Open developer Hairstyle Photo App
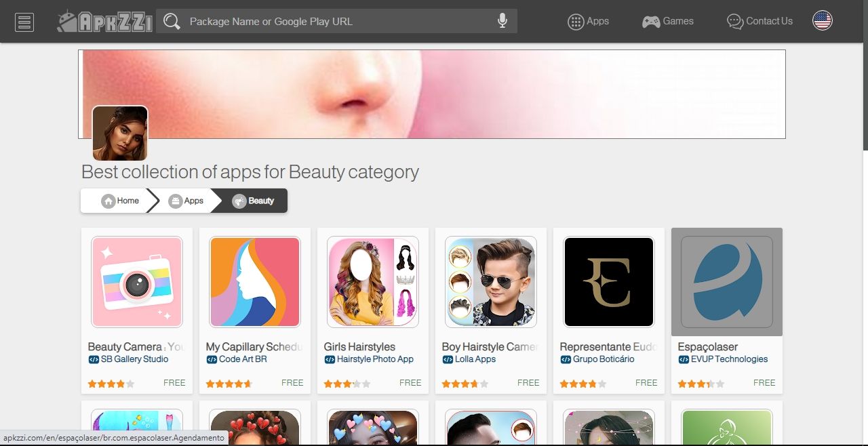868x446 pixels. [369, 359]
